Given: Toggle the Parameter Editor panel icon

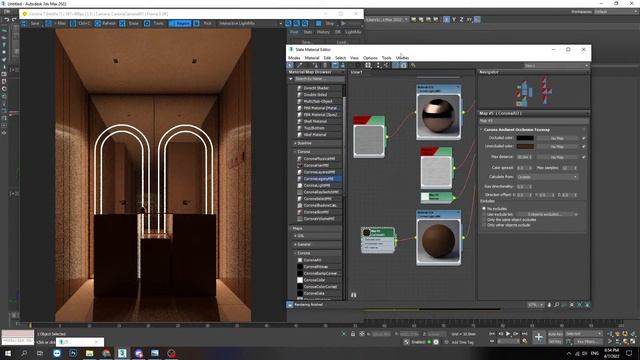Looking at the screenshot, I should (x=404, y=65).
